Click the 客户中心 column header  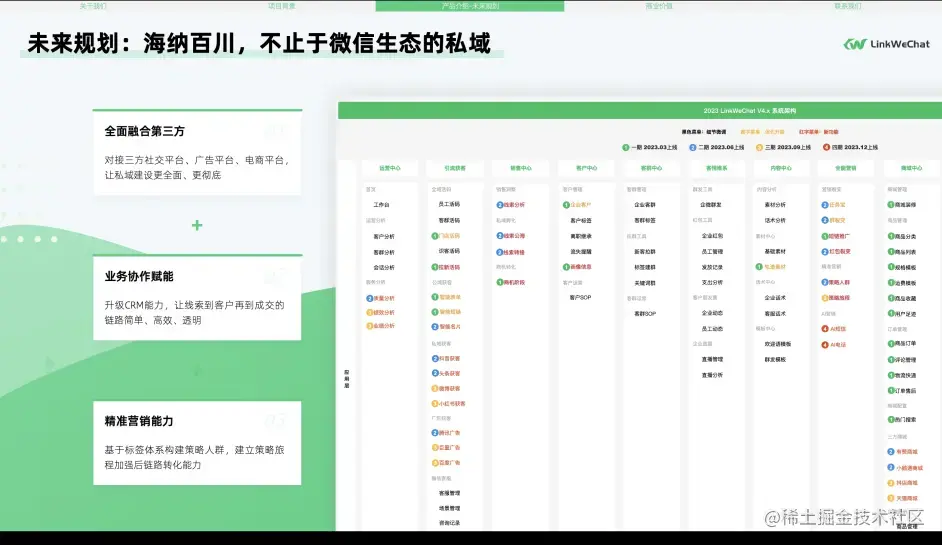[x=586, y=168]
